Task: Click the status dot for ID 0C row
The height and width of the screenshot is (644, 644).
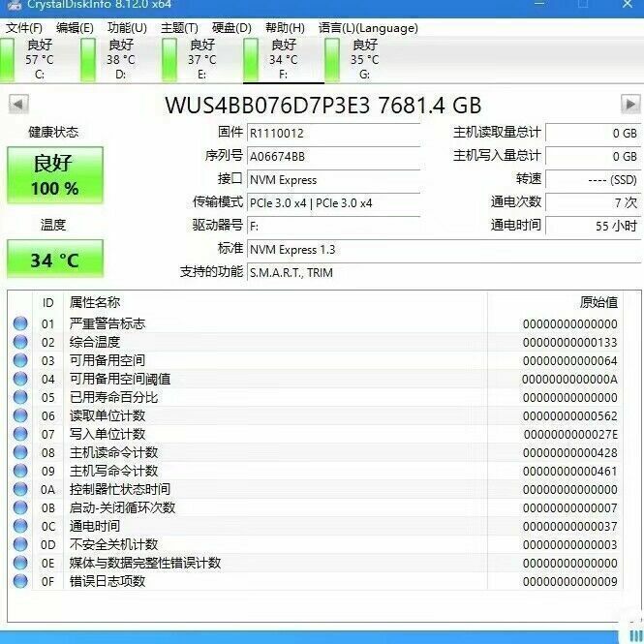Action: point(20,526)
